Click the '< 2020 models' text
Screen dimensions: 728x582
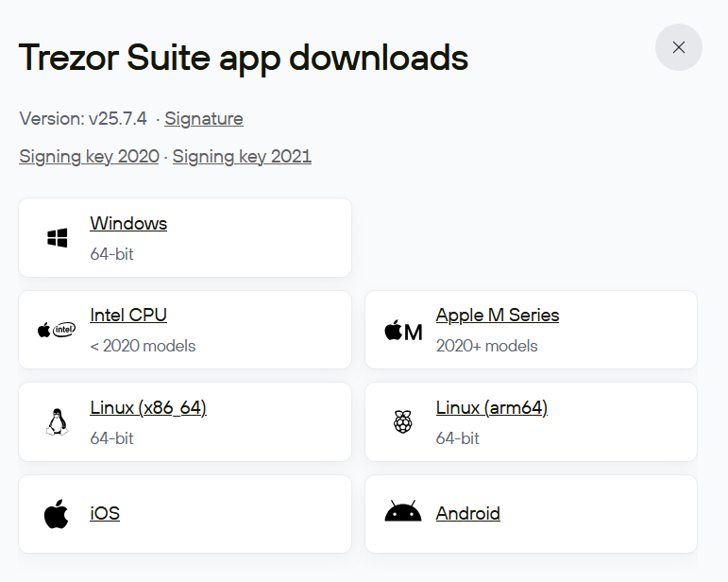pos(143,346)
